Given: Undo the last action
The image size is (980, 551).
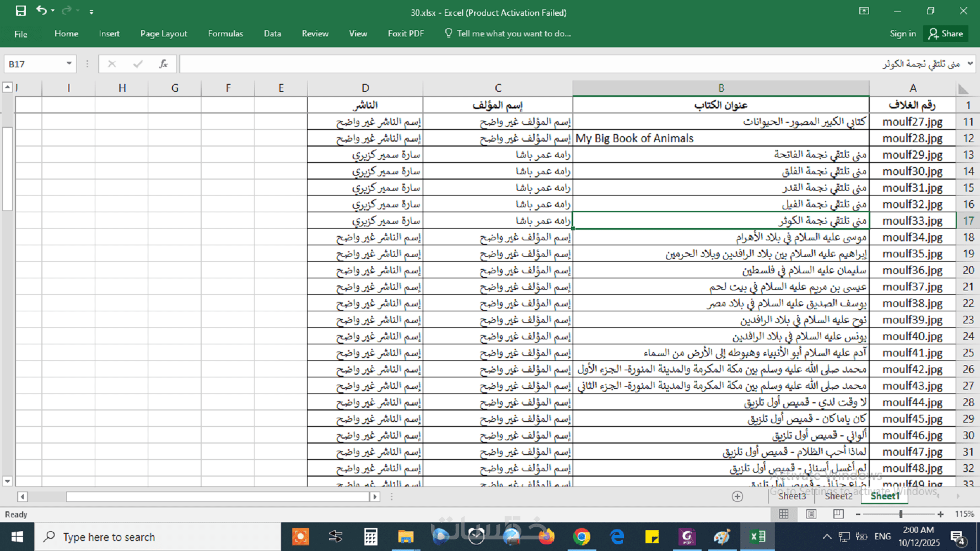Looking at the screenshot, I should (41, 10).
